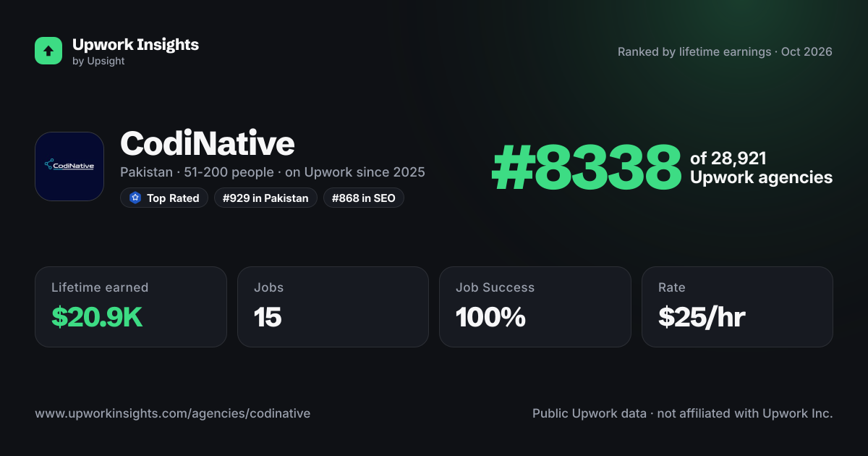Screen dimensions: 868x456
Task: Click the Upwork Insights title text
Action: coord(135,44)
